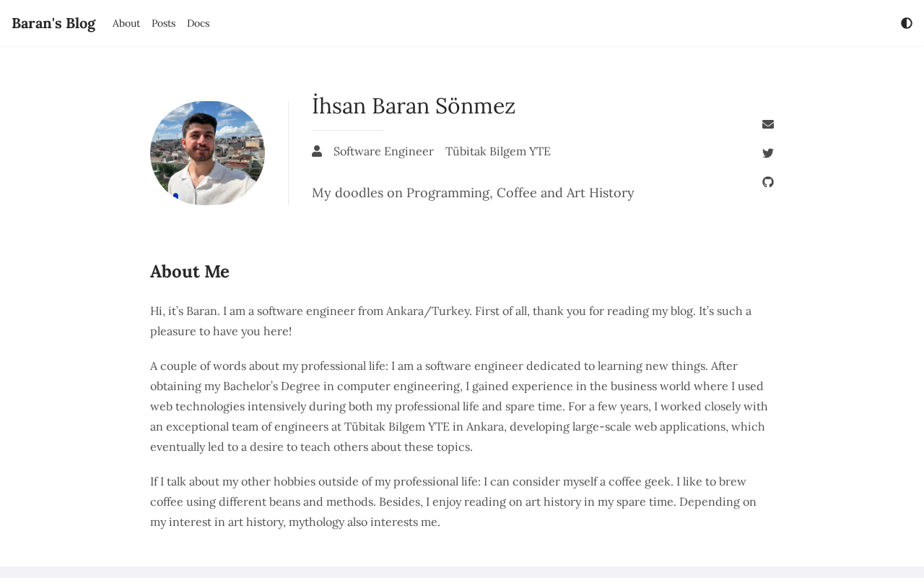Click the paragraph about coffee hobbies

(453, 501)
